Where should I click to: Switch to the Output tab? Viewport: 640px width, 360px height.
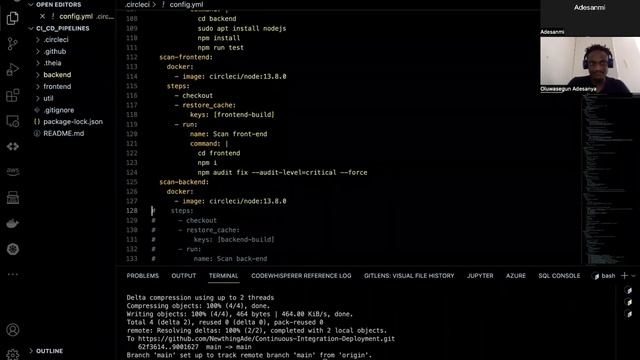coord(184,276)
